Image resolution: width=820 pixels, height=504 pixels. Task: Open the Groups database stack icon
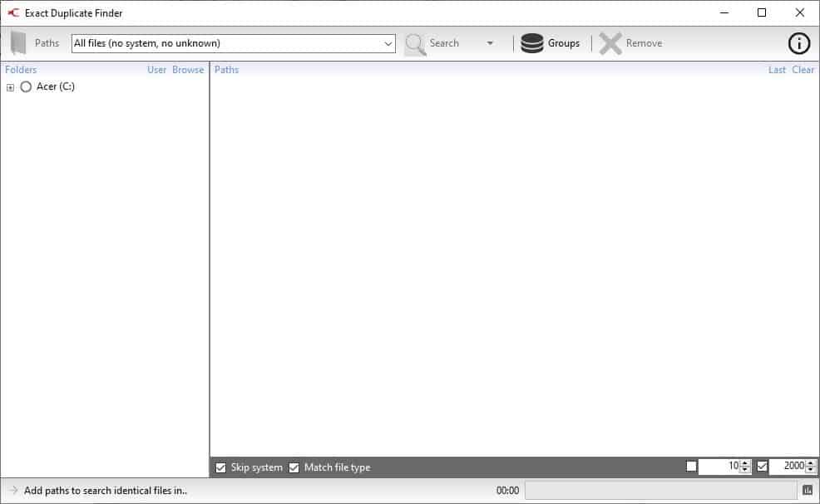pyautogui.click(x=532, y=43)
